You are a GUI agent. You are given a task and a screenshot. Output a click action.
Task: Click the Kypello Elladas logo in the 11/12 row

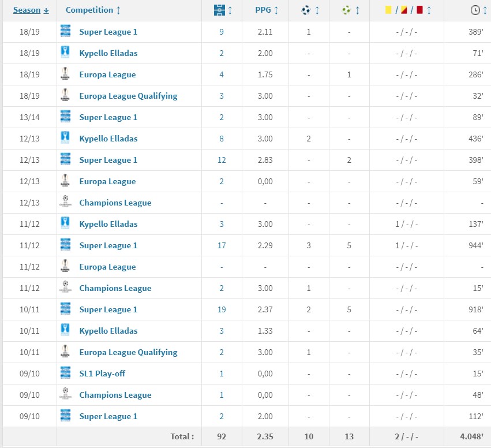[65, 223]
